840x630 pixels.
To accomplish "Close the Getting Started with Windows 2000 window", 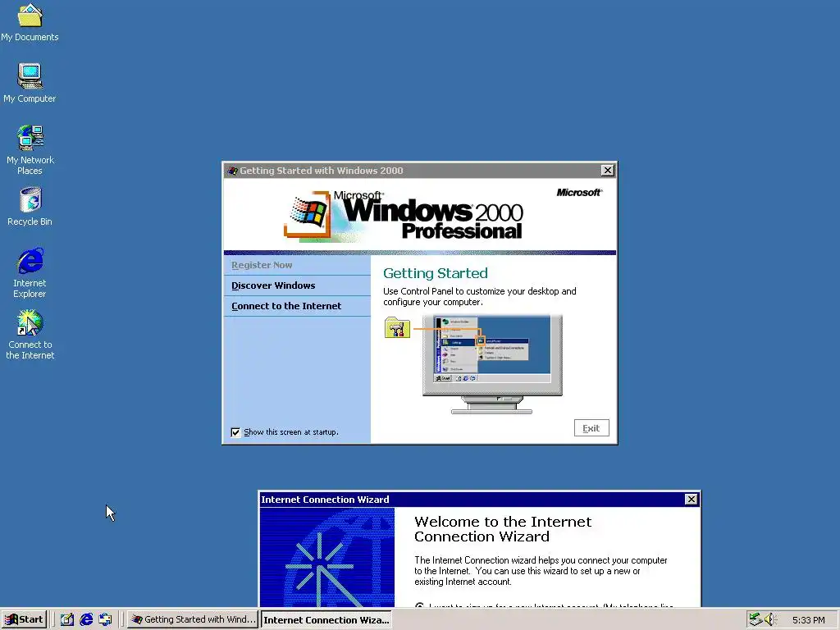I will pos(607,171).
